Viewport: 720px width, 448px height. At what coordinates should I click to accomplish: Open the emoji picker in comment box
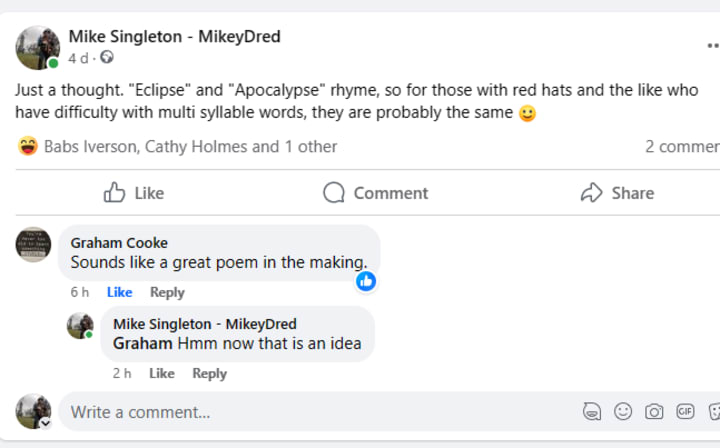(623, 412)
